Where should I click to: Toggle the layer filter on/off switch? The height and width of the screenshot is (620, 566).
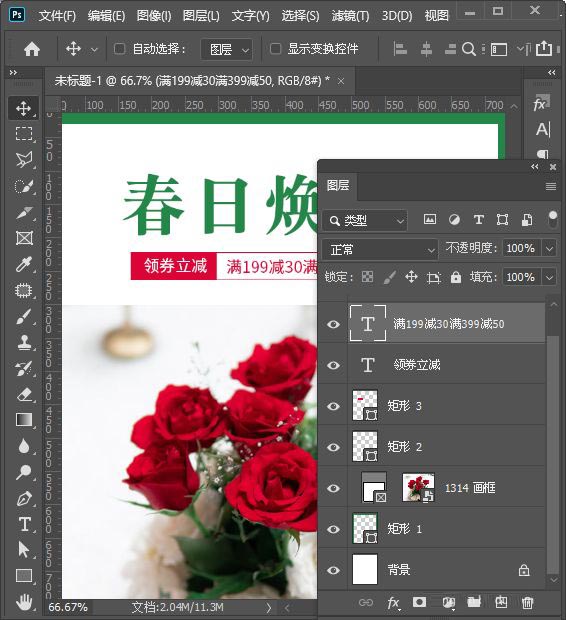point(553,219)
